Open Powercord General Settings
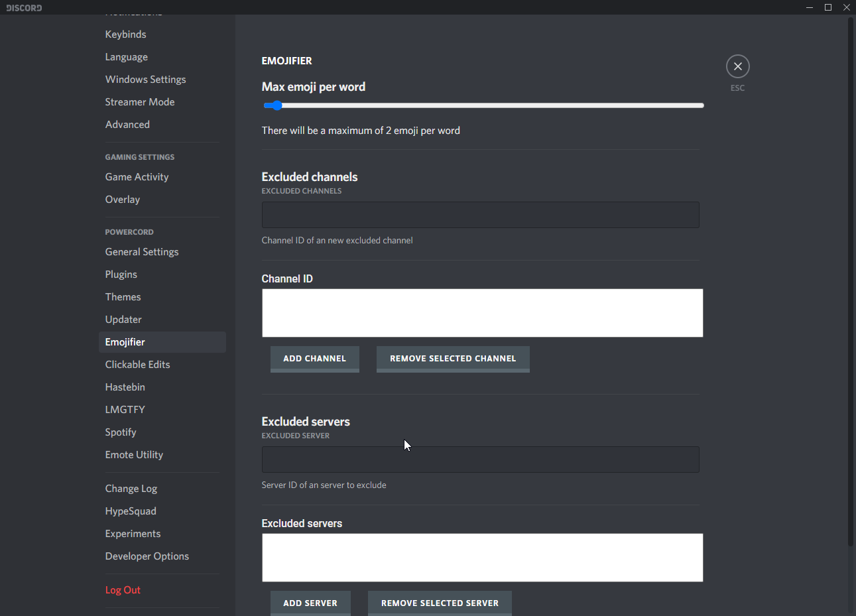Screen dimensions: 856x616 (162, 252)
